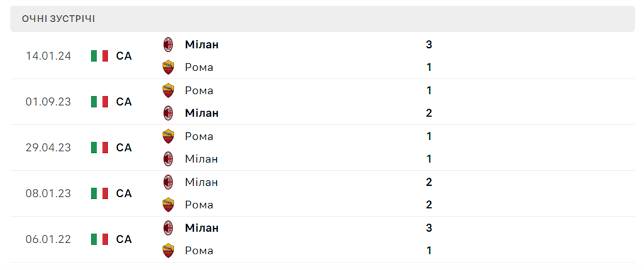Click Roma crest in 29.04.23 match
The height and width of the screenshot is (270, 644).
pyautogui.click(x=168, y=137)
